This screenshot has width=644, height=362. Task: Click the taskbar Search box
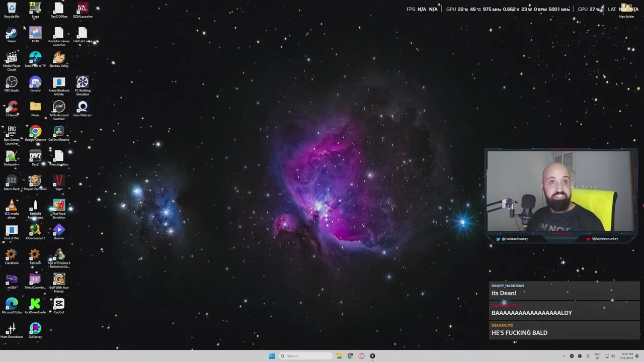(x=306, y=356)
